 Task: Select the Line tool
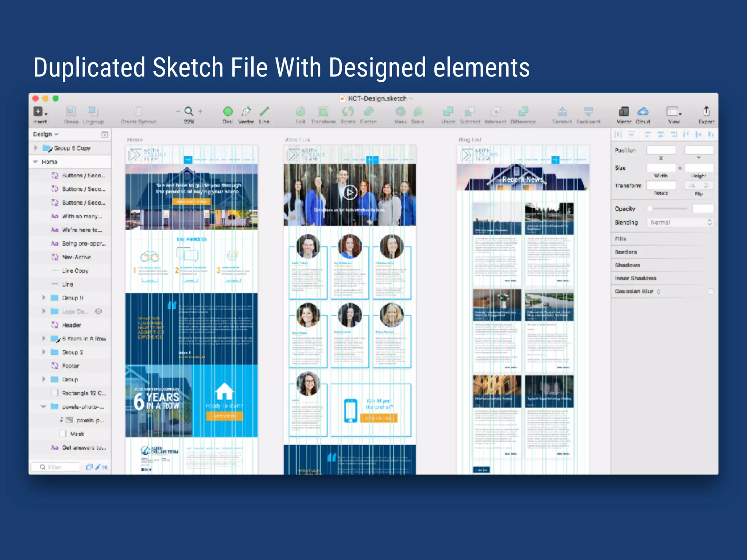pyautogui.click(x=264, y=111)
